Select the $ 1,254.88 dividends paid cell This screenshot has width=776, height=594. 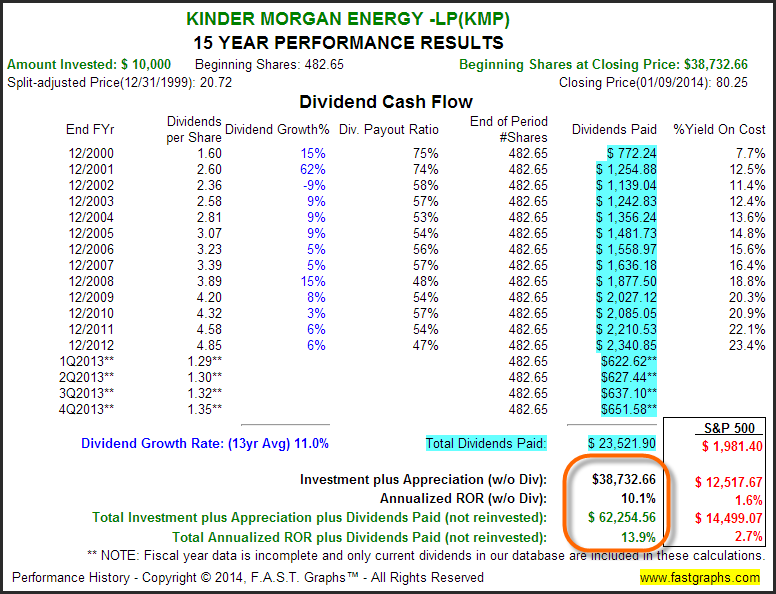(x=626, y=169)
